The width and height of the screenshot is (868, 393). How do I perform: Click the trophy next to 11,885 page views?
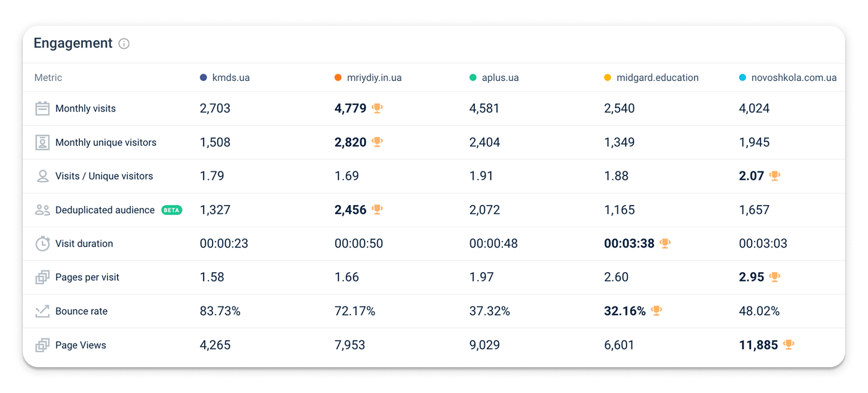[x=788, y=345]
